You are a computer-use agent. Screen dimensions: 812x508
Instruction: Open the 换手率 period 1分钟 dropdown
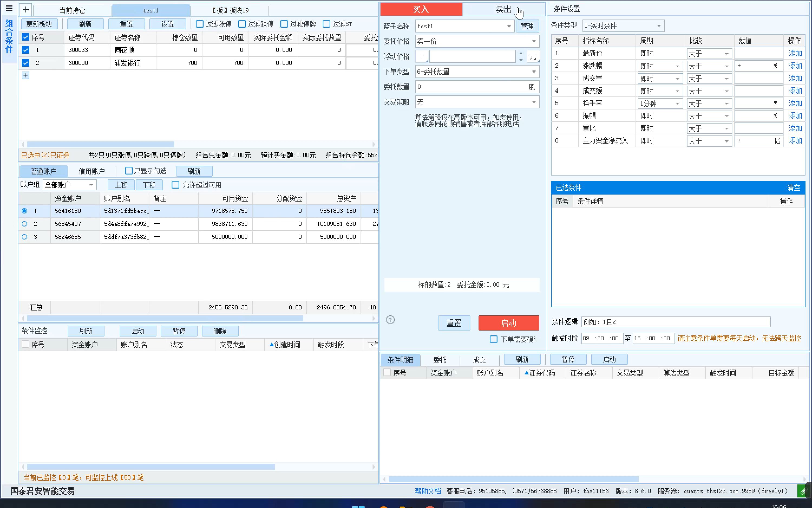[x=660, y=103]
